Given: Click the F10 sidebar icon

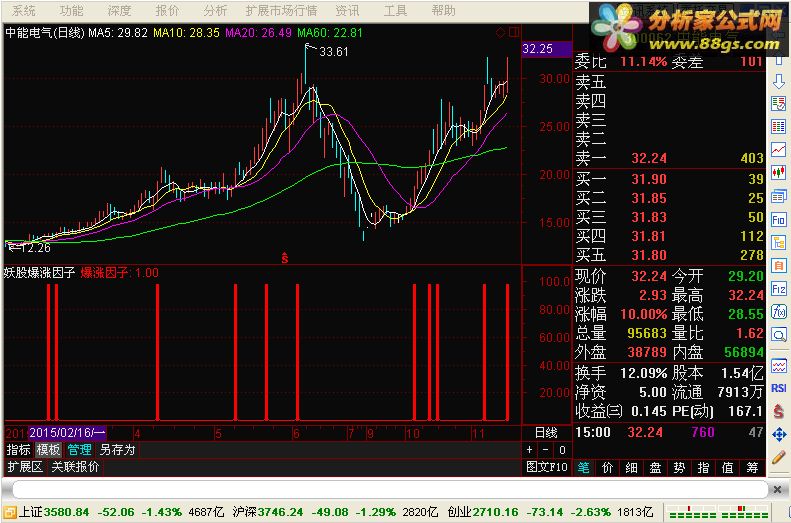Looking at the screenshot, I should [778, 219].
